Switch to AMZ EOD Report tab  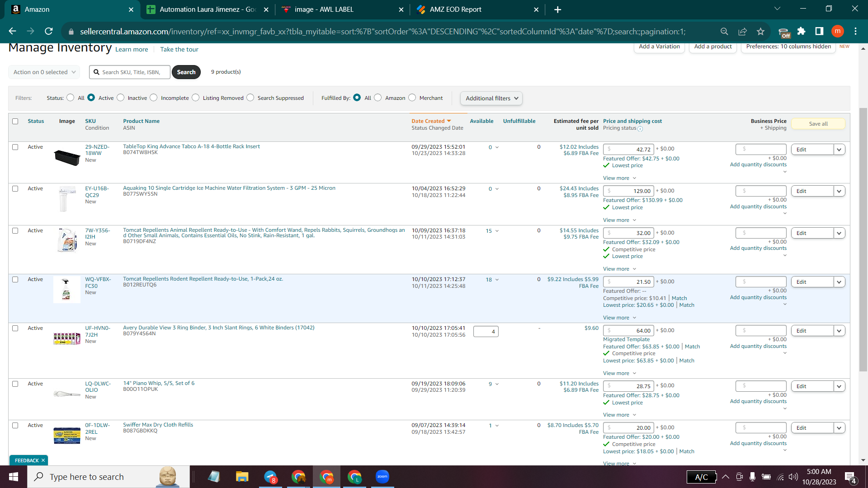(x=477, y=9)
